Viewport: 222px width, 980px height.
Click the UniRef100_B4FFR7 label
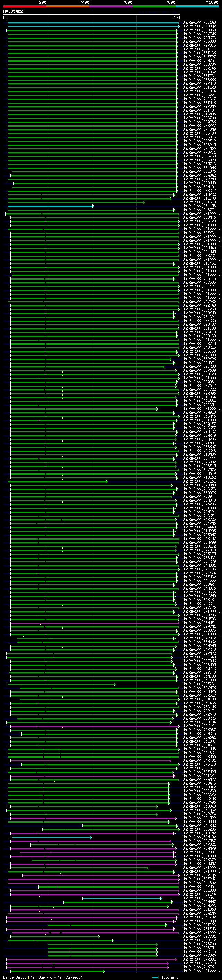(199, 57)
